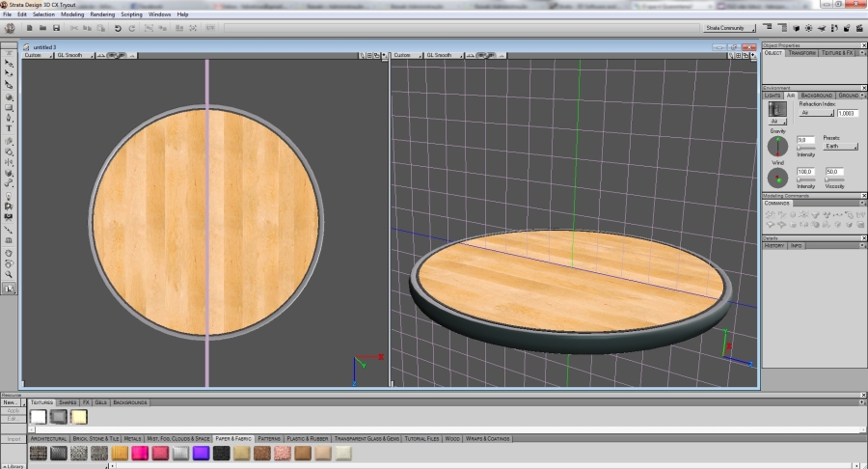Select the light bulb light tool in the palette

pos(9,196)
